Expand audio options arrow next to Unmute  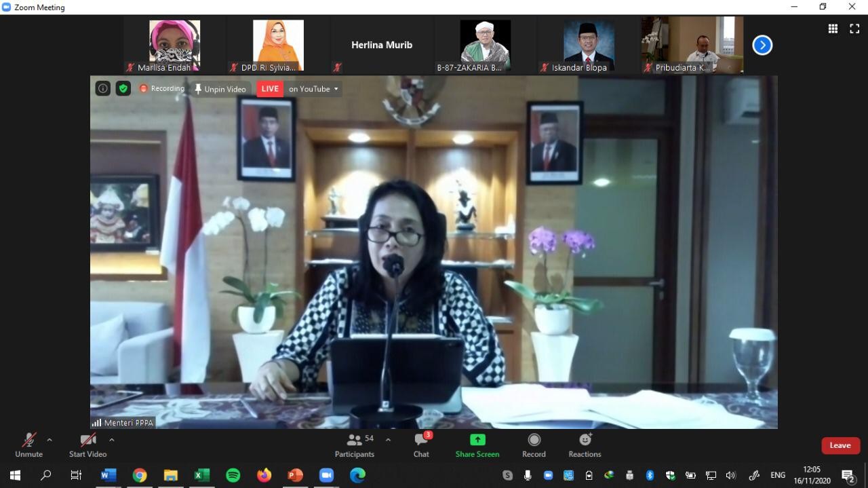[49, 440]
